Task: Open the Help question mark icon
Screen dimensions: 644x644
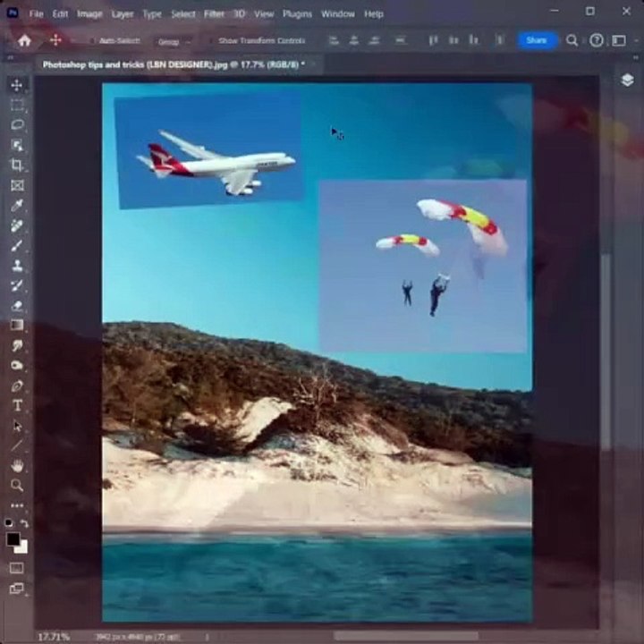Action: 596,40
